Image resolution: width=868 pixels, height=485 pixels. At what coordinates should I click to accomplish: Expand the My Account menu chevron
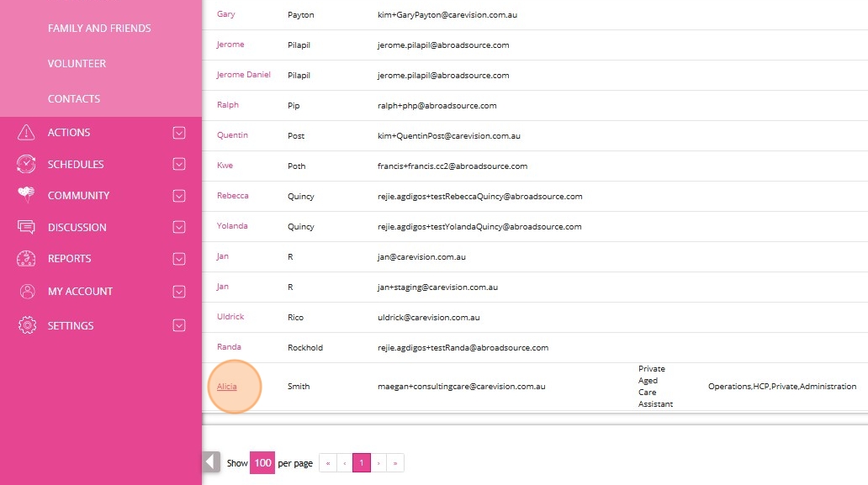click(x=179, y=292)
